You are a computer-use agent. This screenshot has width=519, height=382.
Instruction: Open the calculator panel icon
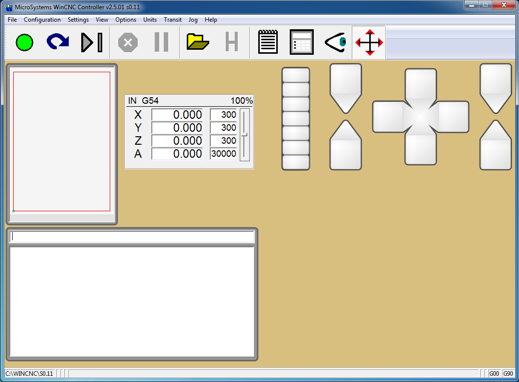tap(301, 42)
